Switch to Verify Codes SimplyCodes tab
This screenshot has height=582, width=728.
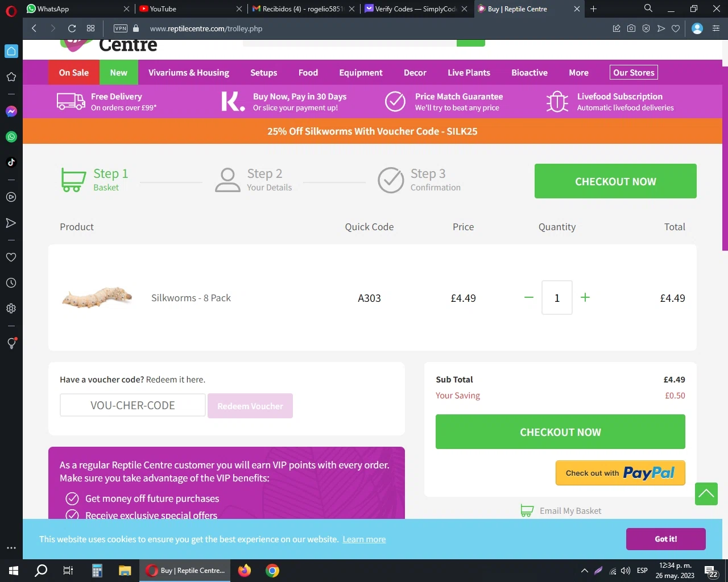416,9
